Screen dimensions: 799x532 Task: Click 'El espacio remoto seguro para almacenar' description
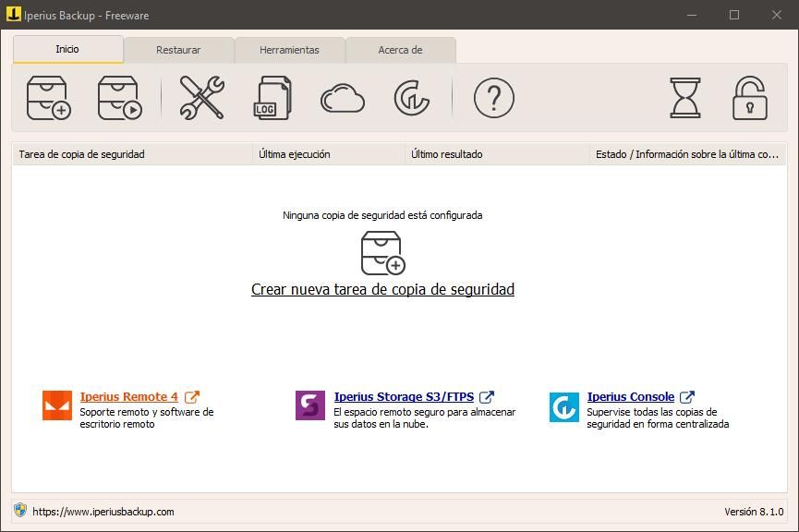(x=425, y=417)
